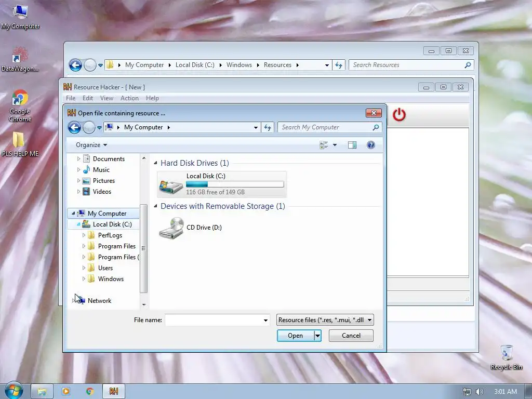Open the view options dropdown arrow
532x399 pixels.
[x=335, y=145]
